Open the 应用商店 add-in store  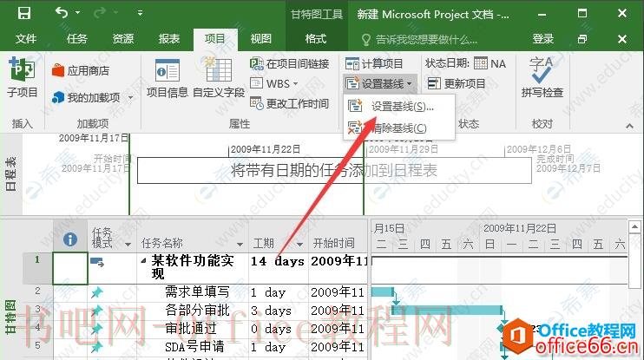click(81, 70)
